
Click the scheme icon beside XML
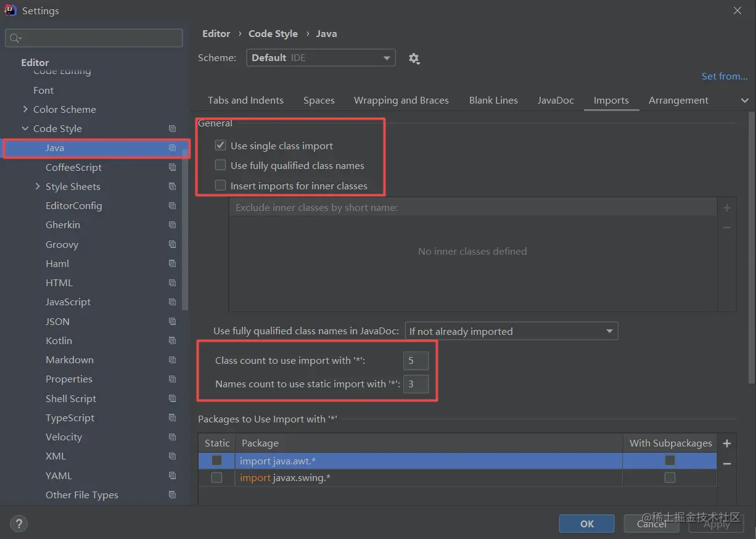[172, 456]
